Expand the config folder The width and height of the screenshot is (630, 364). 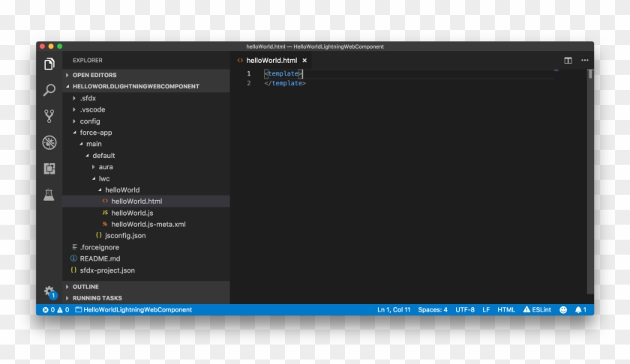point(145,121)
